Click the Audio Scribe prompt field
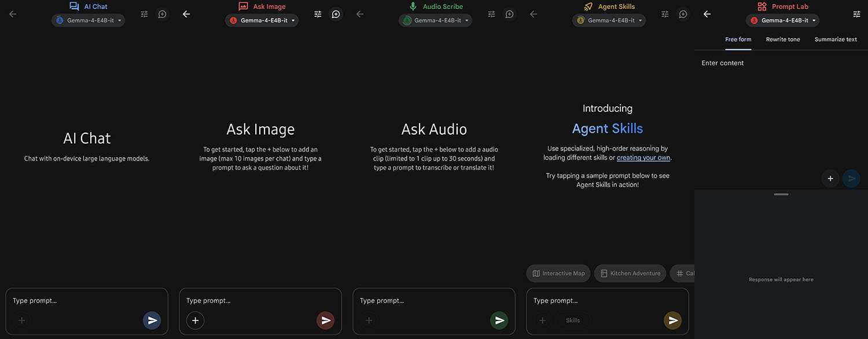 [x=434, y=301]
